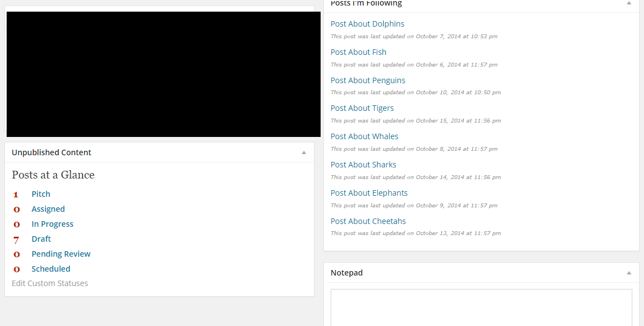View Scheduled posts
Viewport: 644px width, 326px height.
(51, 269)
